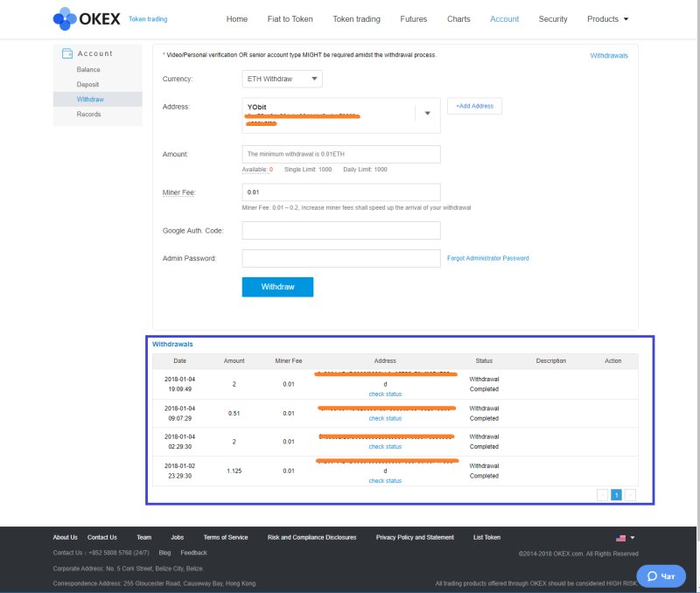Open the ETH Withdraw currency dropdown
This screenshot has height=593, width=700.
(x=282, y=80)
